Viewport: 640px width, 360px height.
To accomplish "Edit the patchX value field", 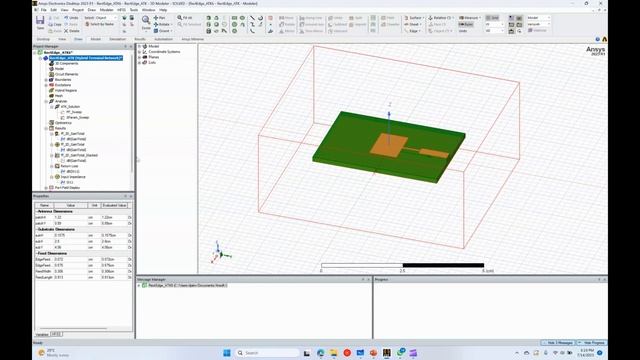I will tap(70, 218).
